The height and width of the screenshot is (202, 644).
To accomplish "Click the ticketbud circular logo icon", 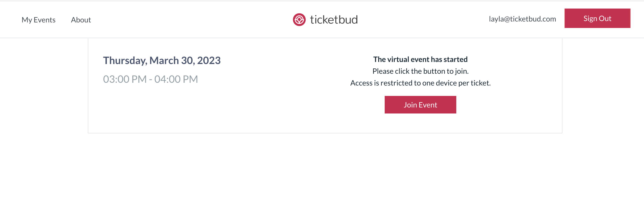I will [x=299, y=20].
